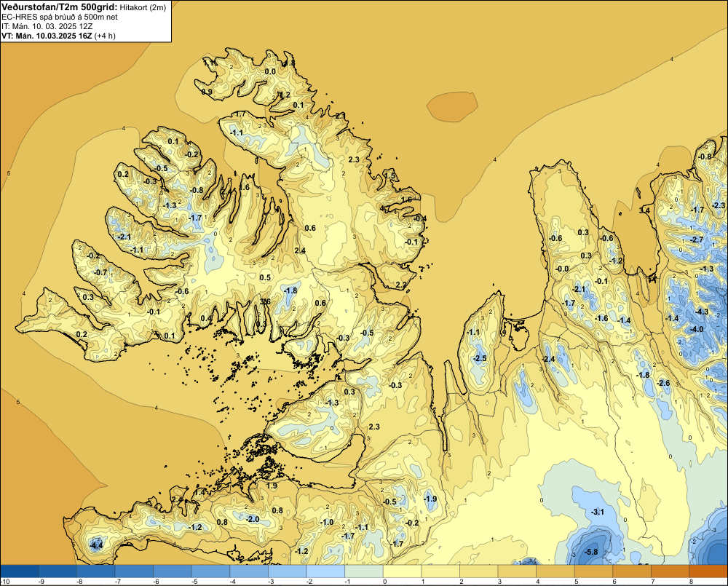
Task: Click the '-2.5' temperature value
Action: 480,358
